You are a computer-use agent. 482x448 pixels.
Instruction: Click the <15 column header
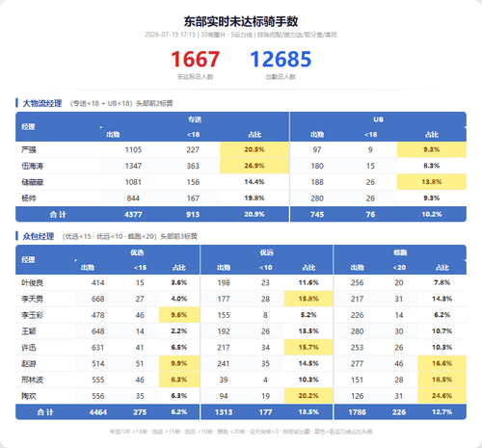[140, 268]
